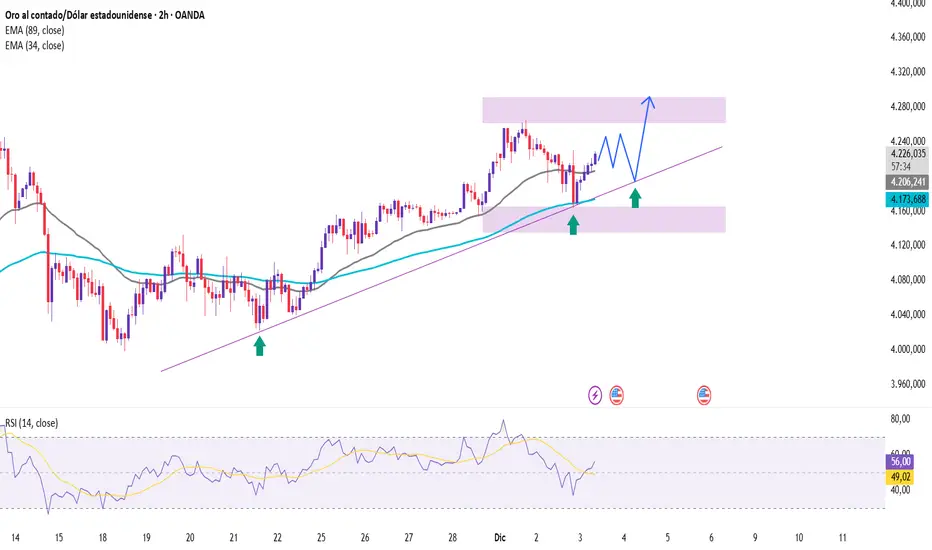Click the gray EMA value label 4.206,241
932x550 pixels.
908,182
